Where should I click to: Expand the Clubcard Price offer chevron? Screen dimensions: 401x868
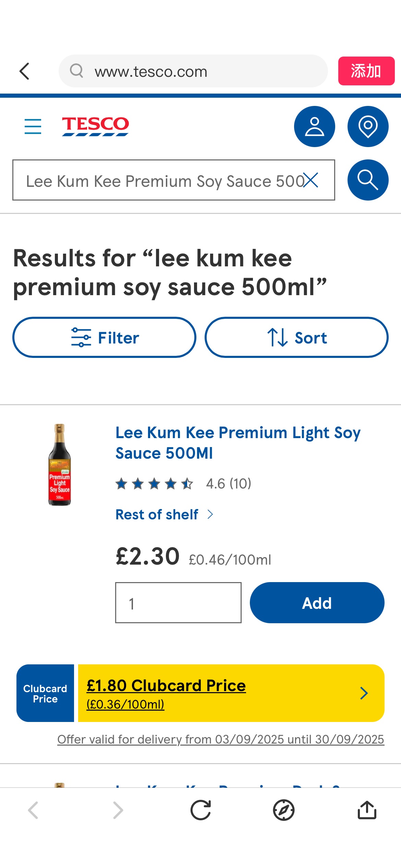pos(364,693)
